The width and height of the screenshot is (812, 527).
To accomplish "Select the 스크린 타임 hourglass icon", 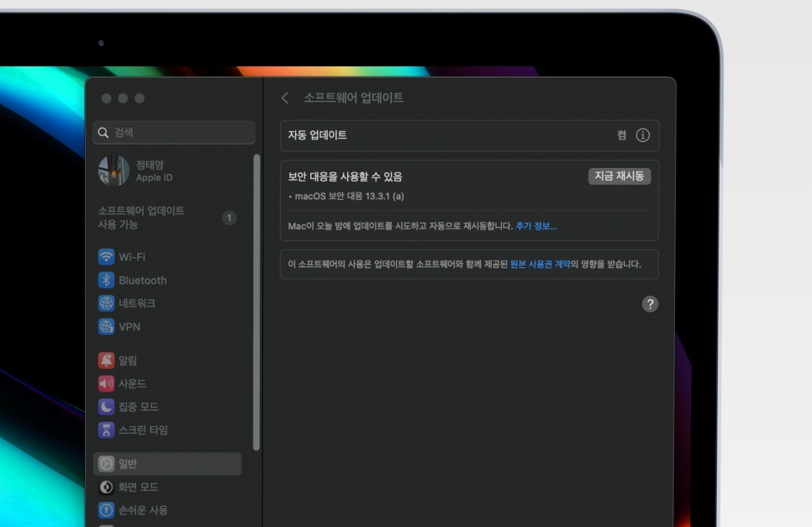I will (106, 430).
